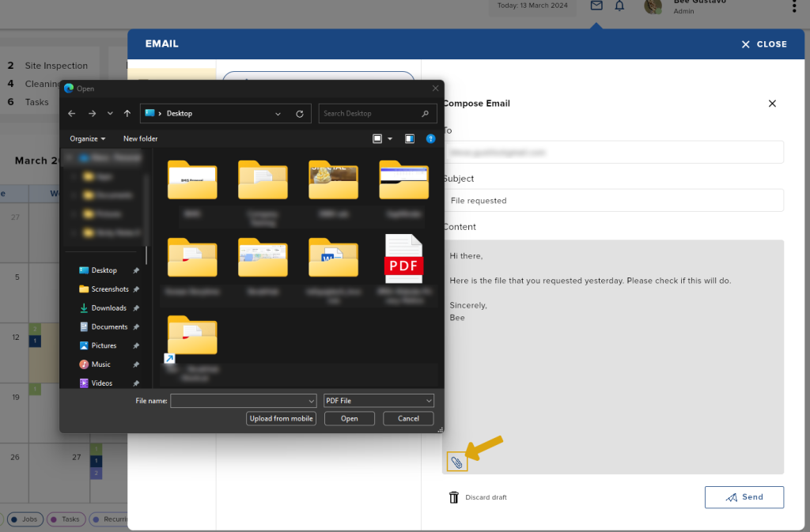Screen dimensions: 810x532
Task: Go back in the Open dialog
Action: (72, 114)
